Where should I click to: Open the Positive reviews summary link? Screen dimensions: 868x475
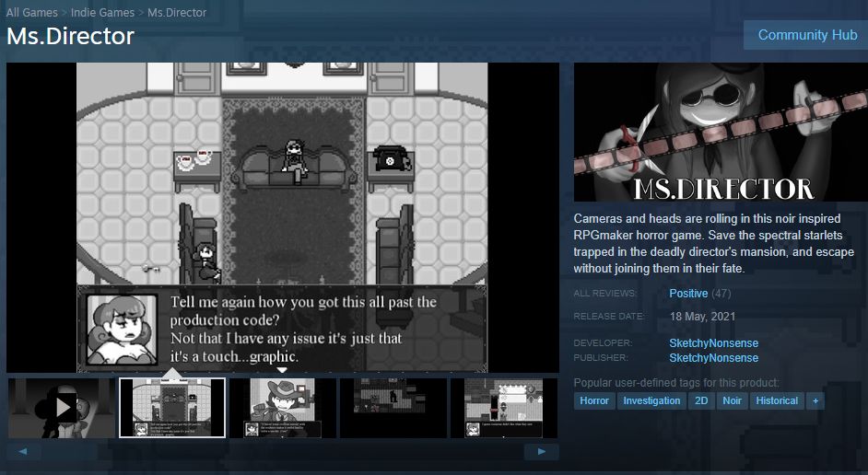tap(688, 293)
